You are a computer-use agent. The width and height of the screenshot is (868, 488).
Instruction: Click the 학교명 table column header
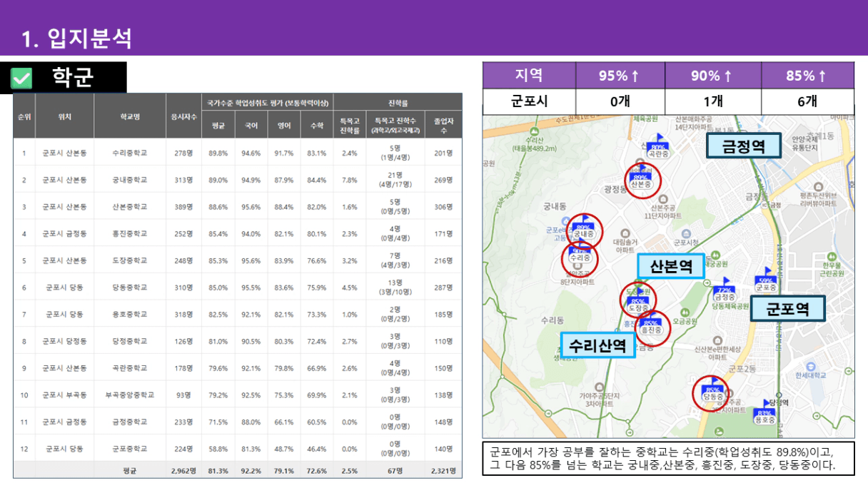130,116
